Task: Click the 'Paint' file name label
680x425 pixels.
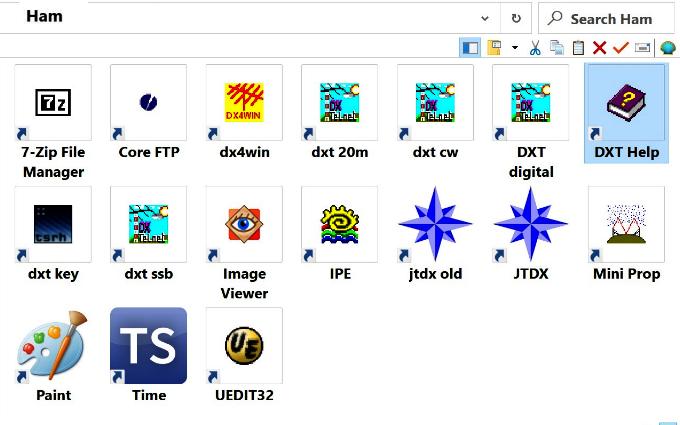Action: pos(53,396)
